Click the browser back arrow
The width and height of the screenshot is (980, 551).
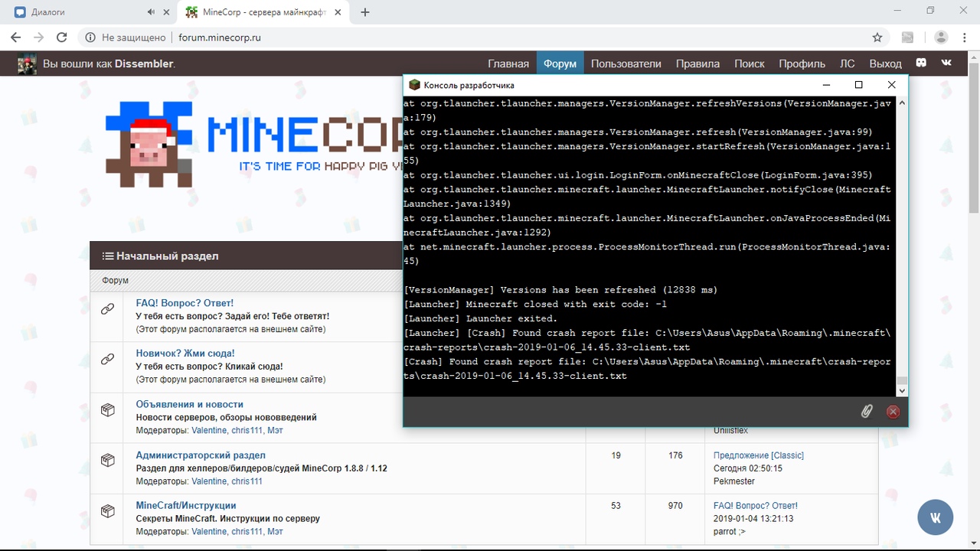15,37
